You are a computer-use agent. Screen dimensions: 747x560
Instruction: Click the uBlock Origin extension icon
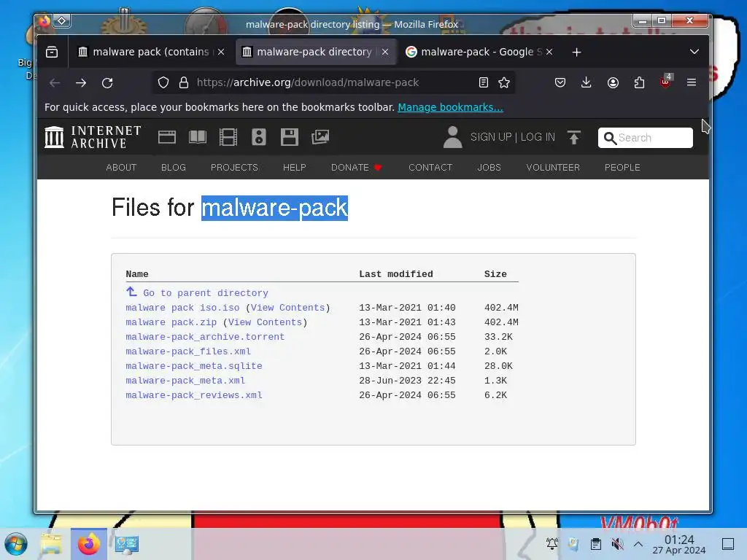(x=665, y=82)
